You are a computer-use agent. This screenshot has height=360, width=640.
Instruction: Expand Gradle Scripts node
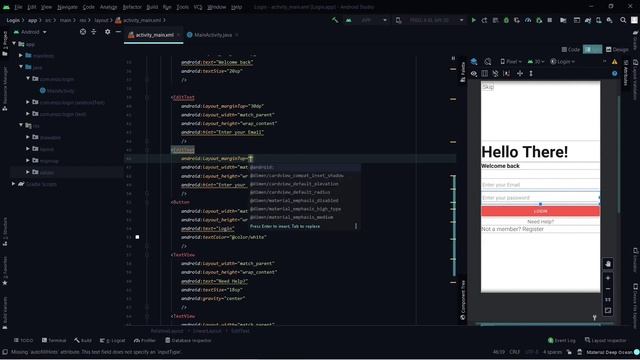pos(13,184)
